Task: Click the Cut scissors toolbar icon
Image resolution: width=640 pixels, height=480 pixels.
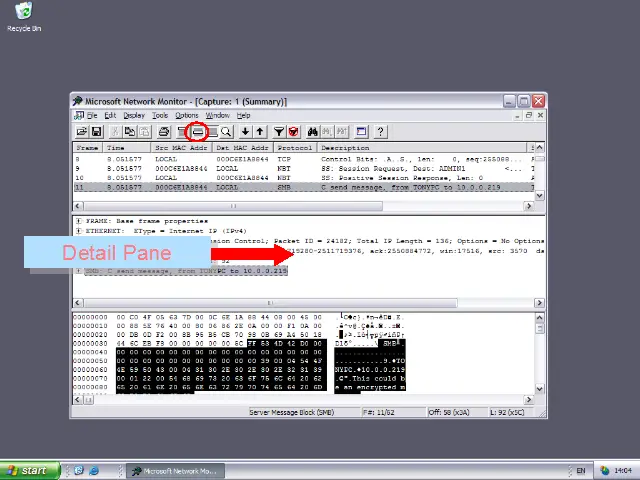Action: coord(115,131)
